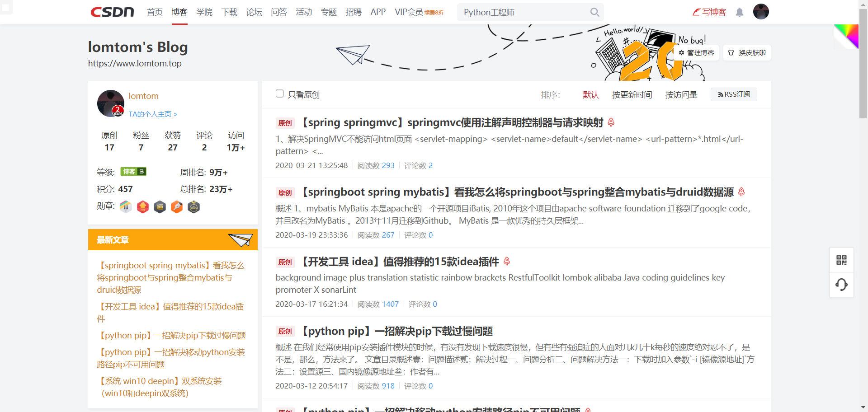The height and width of the screenshot is (412, 868).
Task: Open the notification bell
Action: pos(740,12)
